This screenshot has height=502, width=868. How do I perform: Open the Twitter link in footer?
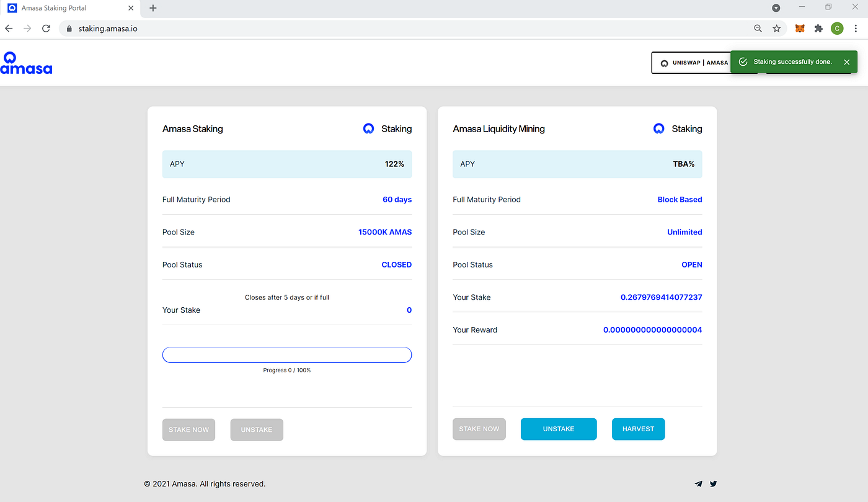click(713, 483)
